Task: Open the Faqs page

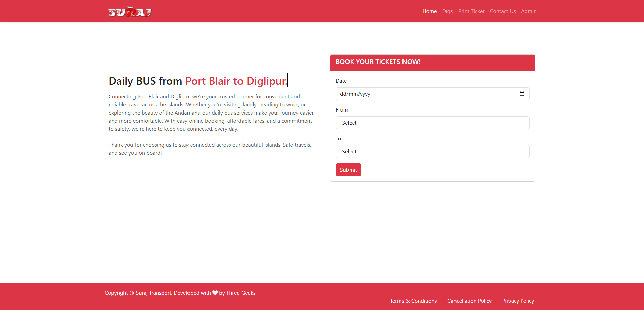Action: [447, 11]
